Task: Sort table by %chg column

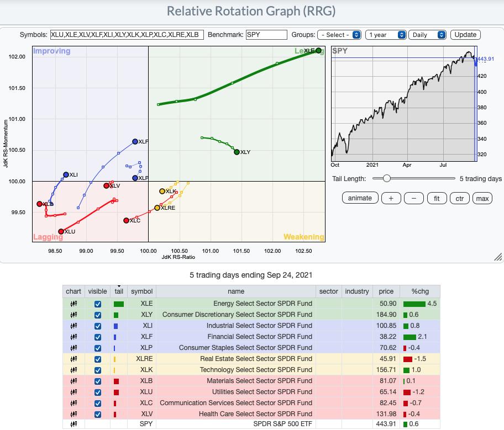Action: (420, 291)
